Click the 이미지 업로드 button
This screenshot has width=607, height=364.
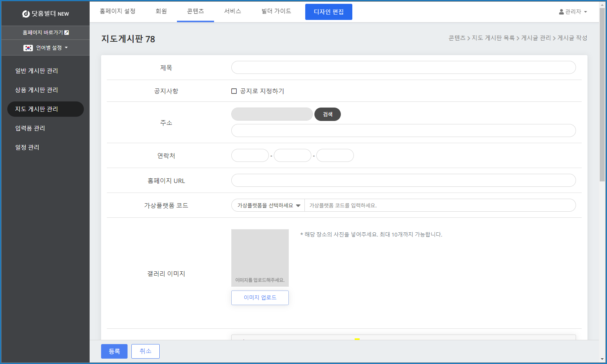(x=260, y=297)
